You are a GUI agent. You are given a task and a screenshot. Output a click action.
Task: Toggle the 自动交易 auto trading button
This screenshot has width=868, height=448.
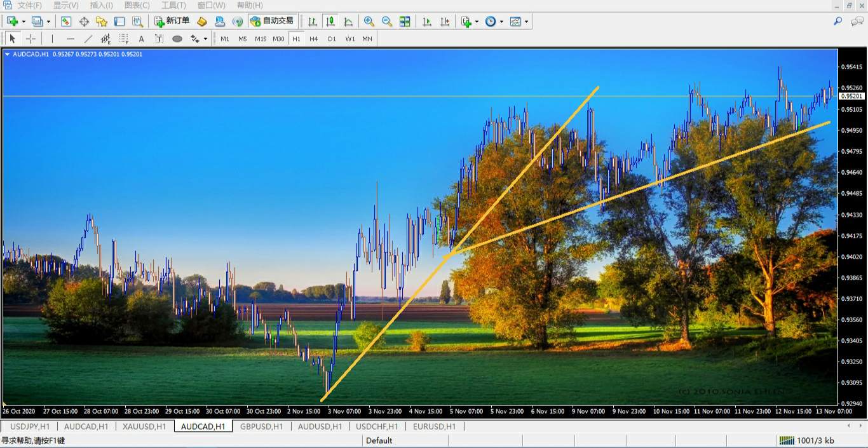(272, 22)
